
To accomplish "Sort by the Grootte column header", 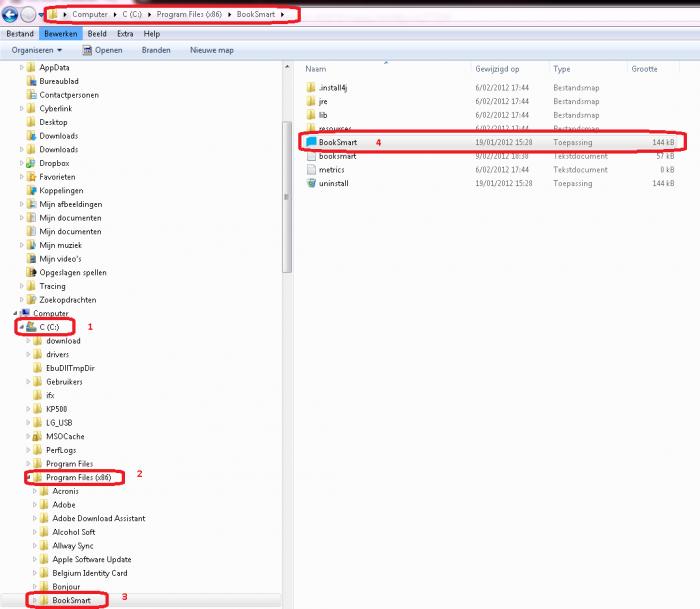I will [x=644, y=69].
